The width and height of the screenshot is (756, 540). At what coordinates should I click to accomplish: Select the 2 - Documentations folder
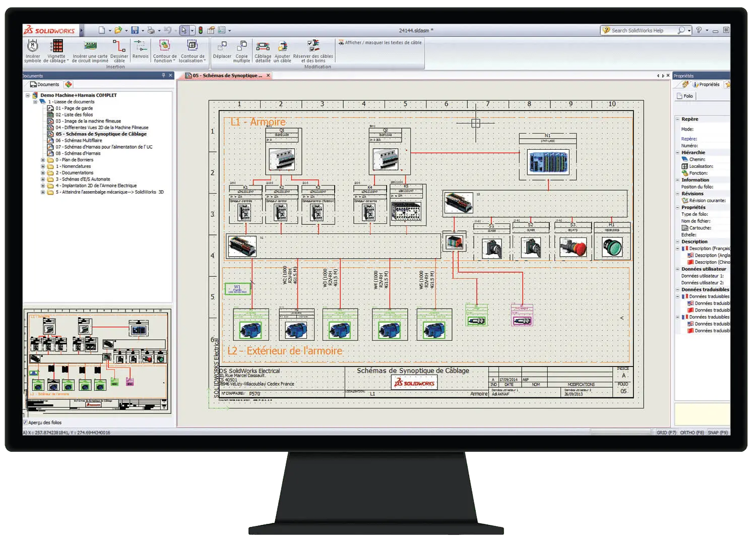pos(74,173)
